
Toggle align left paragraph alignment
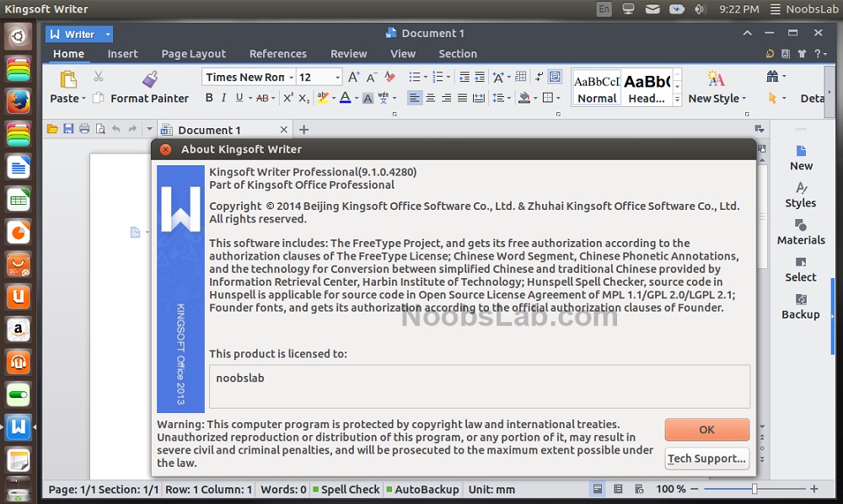[x=414, y=98]
